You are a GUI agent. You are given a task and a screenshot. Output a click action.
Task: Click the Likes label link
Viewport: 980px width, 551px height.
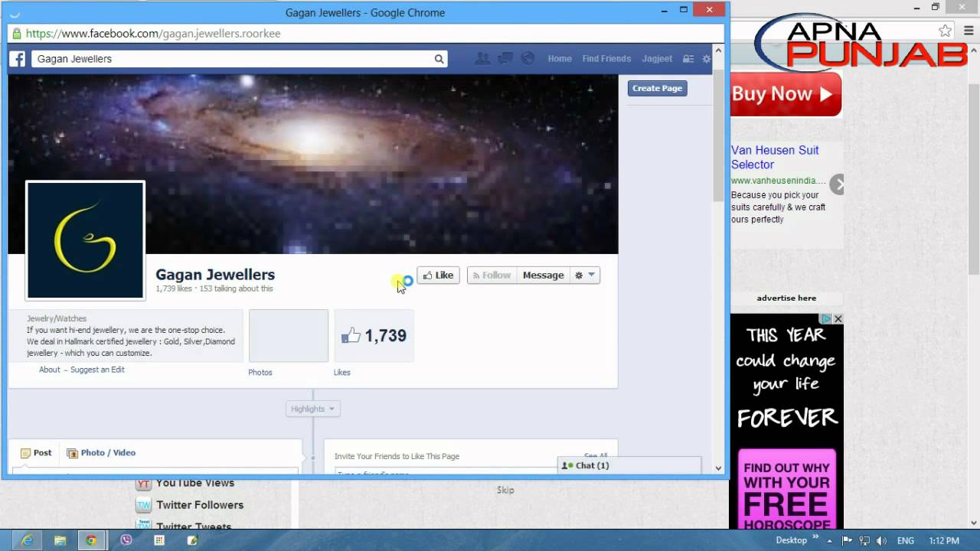pos(342,373)
